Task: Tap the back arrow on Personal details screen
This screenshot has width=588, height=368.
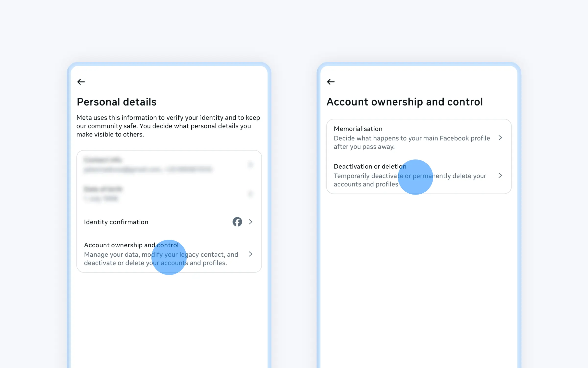Action: click(x=81, y=82)
